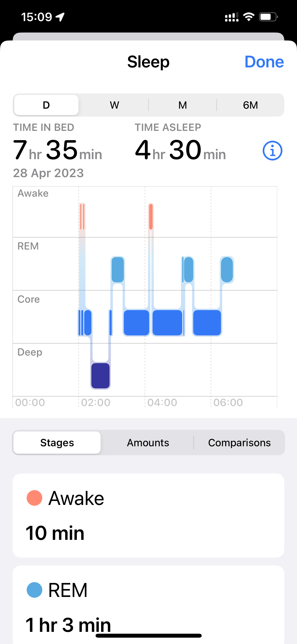Tap the dark purple Deep sleep block
Screen dimensions: 297x644
100,376
